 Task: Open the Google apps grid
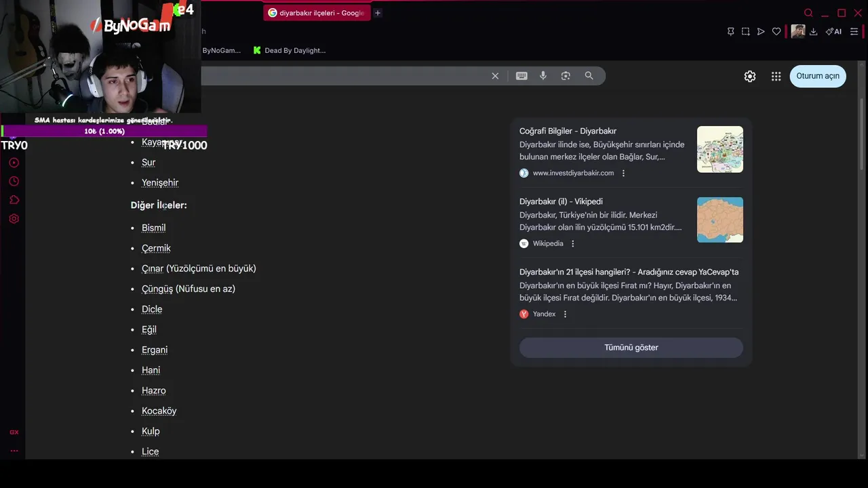tap(776, 77)
